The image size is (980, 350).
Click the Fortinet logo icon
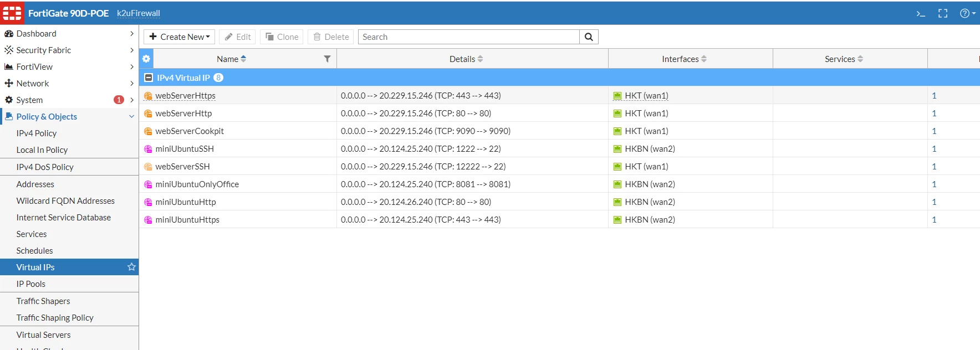(x=12, y=13)
